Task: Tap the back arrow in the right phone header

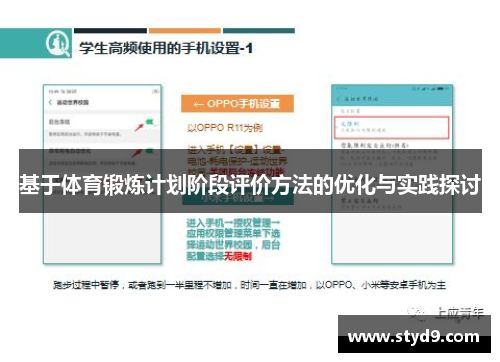Action: click(339, 99)
